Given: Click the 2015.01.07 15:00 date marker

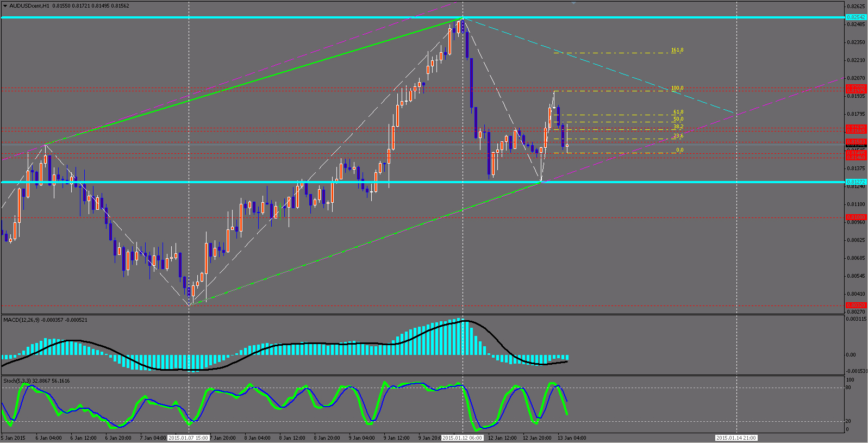Looking at the screenshot, I should (188, 438).
